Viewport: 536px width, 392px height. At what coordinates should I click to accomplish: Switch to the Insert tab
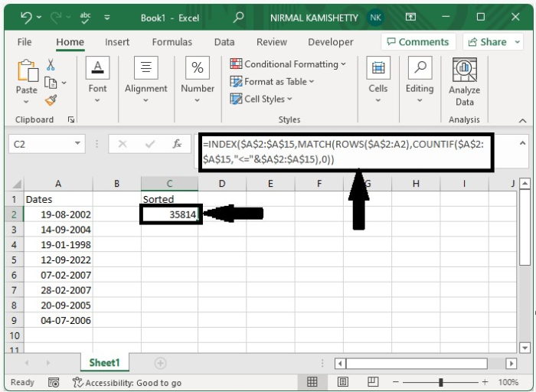click(x=117, y=42)
